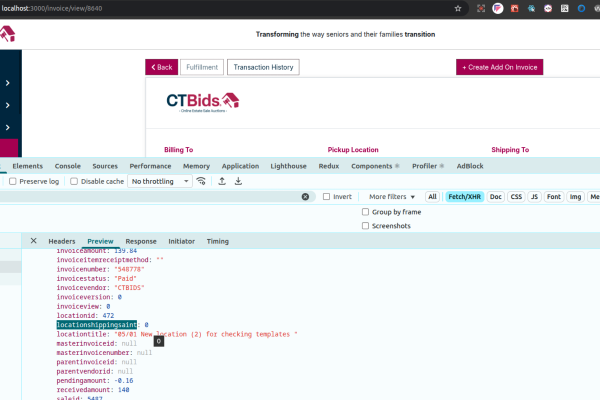Enable the Preserve log checkbox
The width and height of the screenshot is (600, 400).
coord(12,181)
